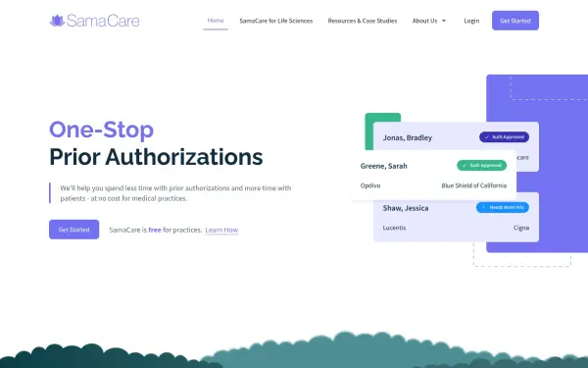Click the word free in tagline
This screenshot has width=588, height=368.
pyautogui.click(x=155, y=230)
